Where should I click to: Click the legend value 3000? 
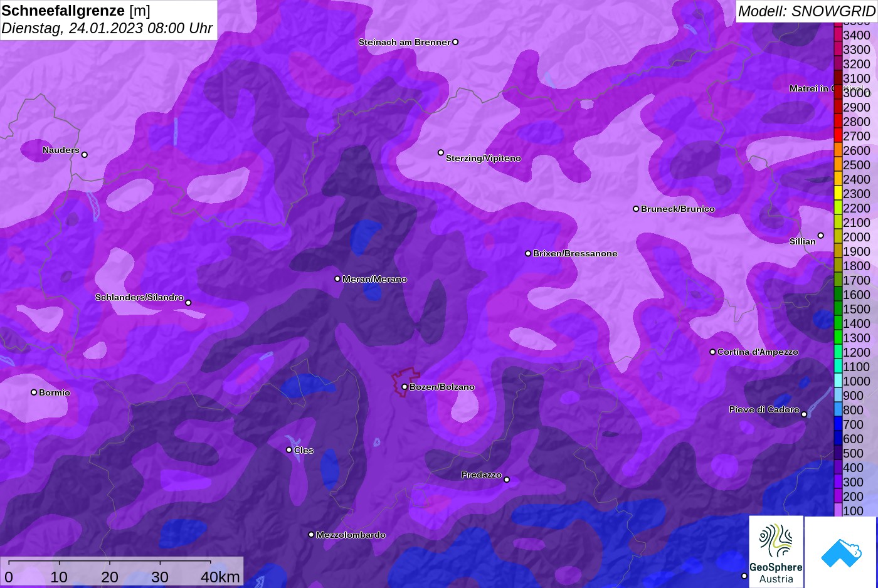tap(857, 93)
